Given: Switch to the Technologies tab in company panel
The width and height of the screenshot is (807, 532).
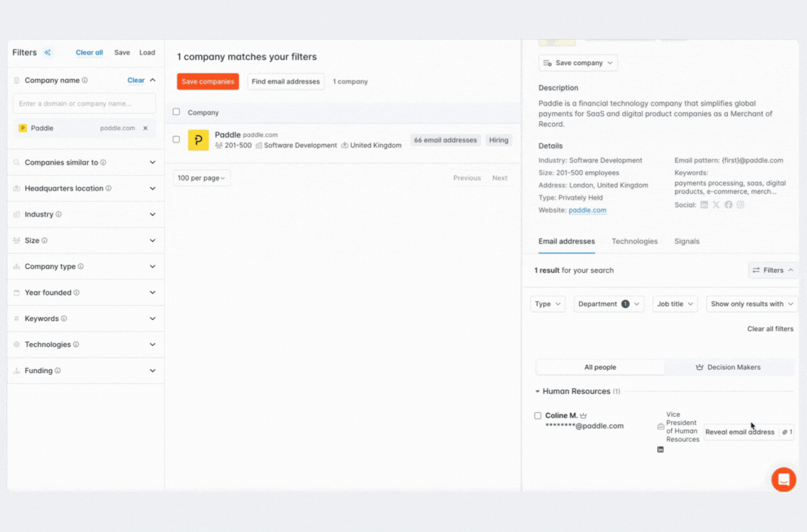Looking at the screenshot, I should point(635,242).
